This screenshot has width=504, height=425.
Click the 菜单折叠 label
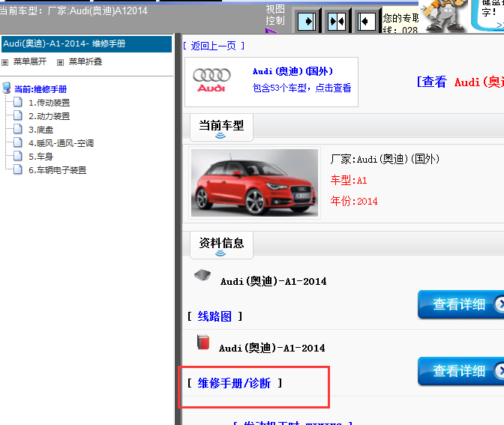[x=85, y=61]
